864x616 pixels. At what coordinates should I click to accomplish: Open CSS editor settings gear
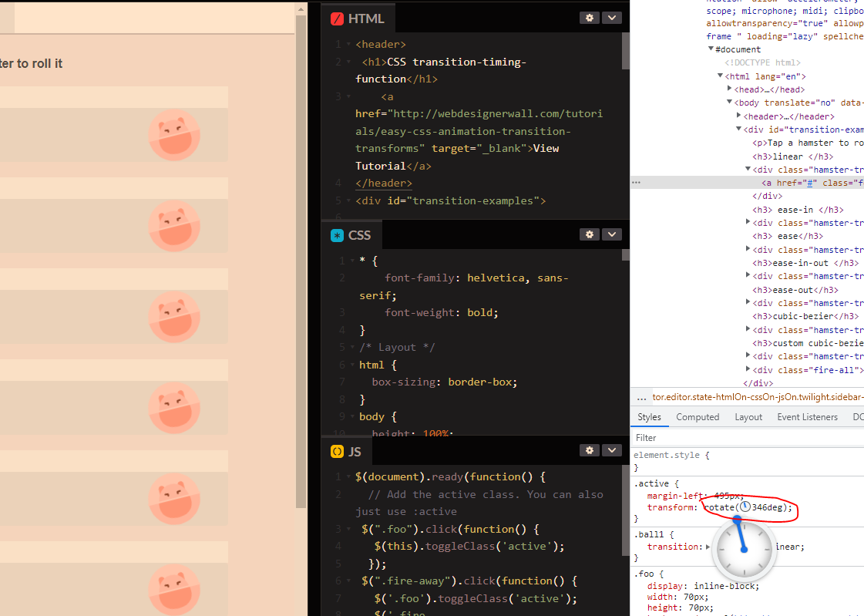click(x=590, y=234)
